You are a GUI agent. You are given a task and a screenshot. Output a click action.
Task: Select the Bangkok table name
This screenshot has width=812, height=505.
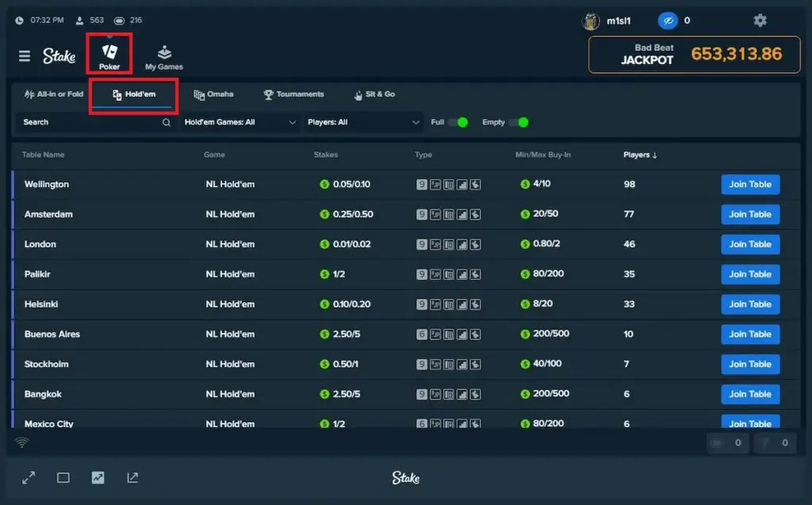[43, 395]
